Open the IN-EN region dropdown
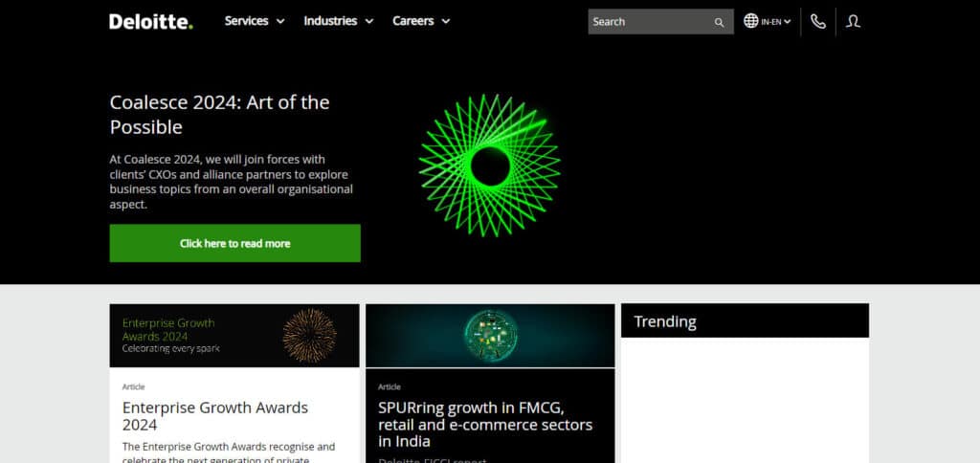 (x=775, y=21)
